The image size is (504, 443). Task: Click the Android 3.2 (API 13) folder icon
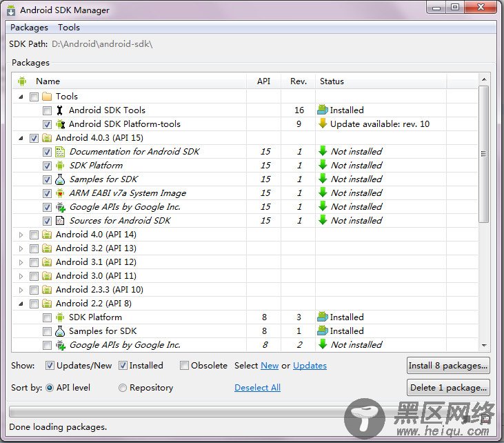click(x=47, y=248)
